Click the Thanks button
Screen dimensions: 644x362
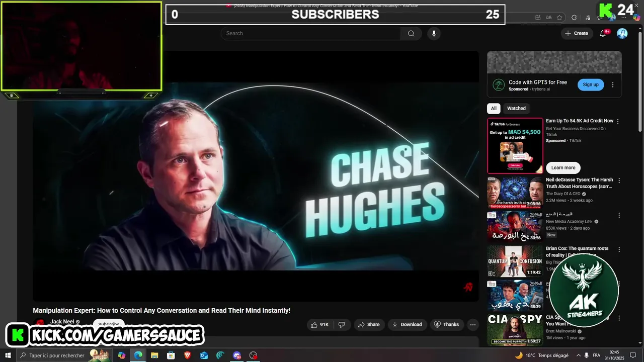(x=446, y=325)
